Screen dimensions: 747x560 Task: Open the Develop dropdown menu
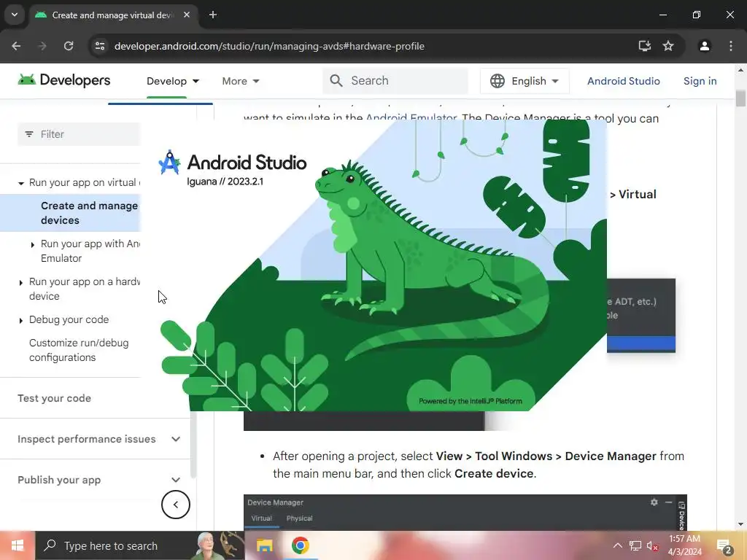(x=173, y=81)
